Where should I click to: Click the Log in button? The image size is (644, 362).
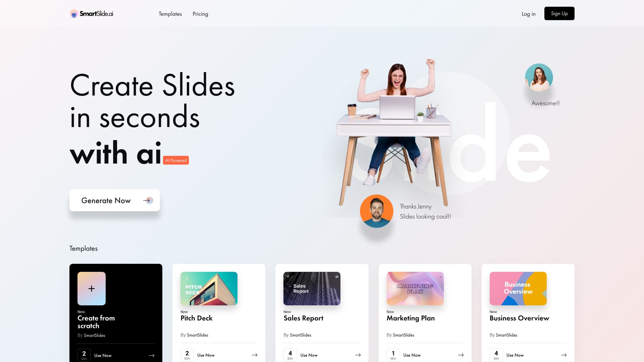pyautogui.click(x=529, y=13)
